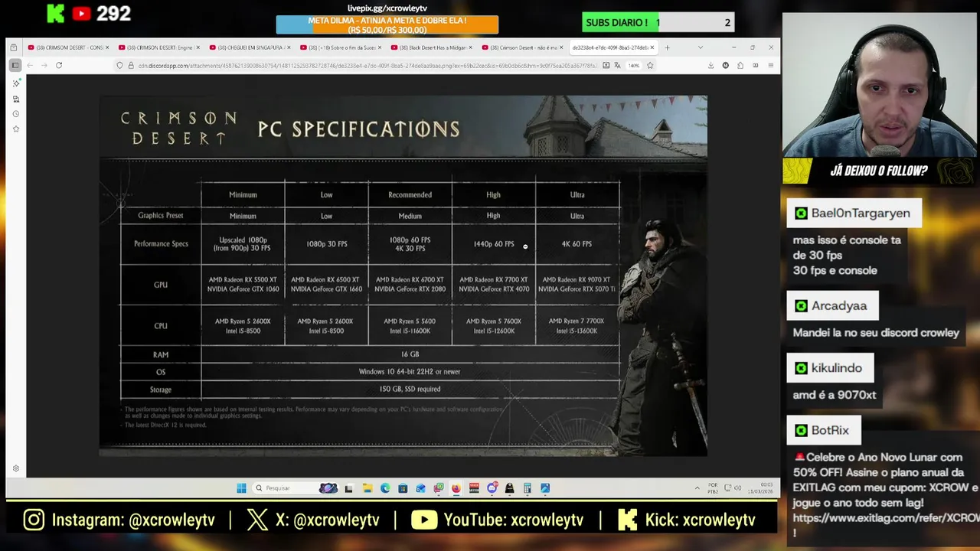Click the 'PC SPECIFICATIONS' heading
This screenshot has height=551, width=980.
[x=358, y=129]
